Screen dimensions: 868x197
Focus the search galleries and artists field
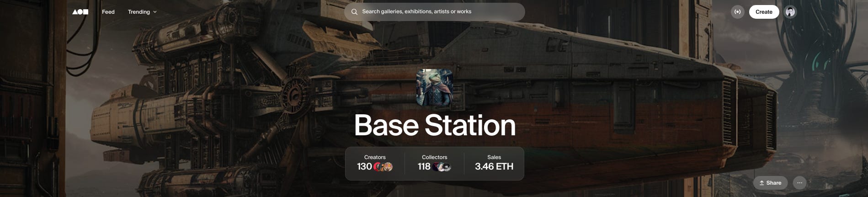(x=434, y=12)
